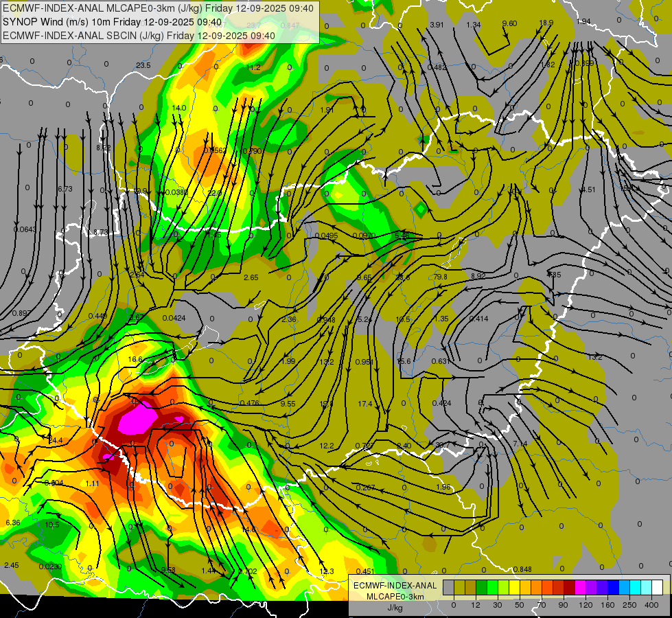Click the map value 24.4
This screenshot has height=618, width=672.
56,440
